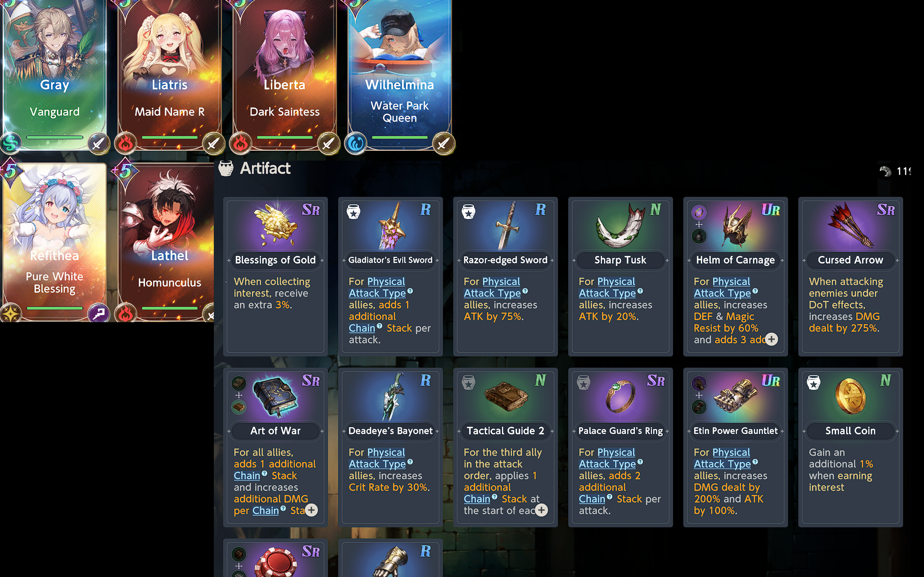924x577 pixels.
Task: Click the Artifact jar icon in header
Action: coord(226,169)
